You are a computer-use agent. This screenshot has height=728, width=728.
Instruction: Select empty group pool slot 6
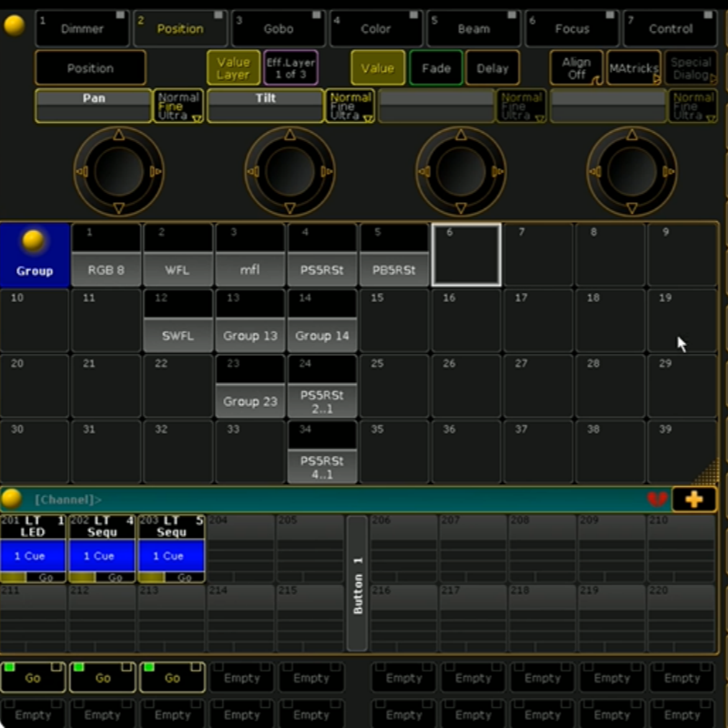click(x=466, y=255)
